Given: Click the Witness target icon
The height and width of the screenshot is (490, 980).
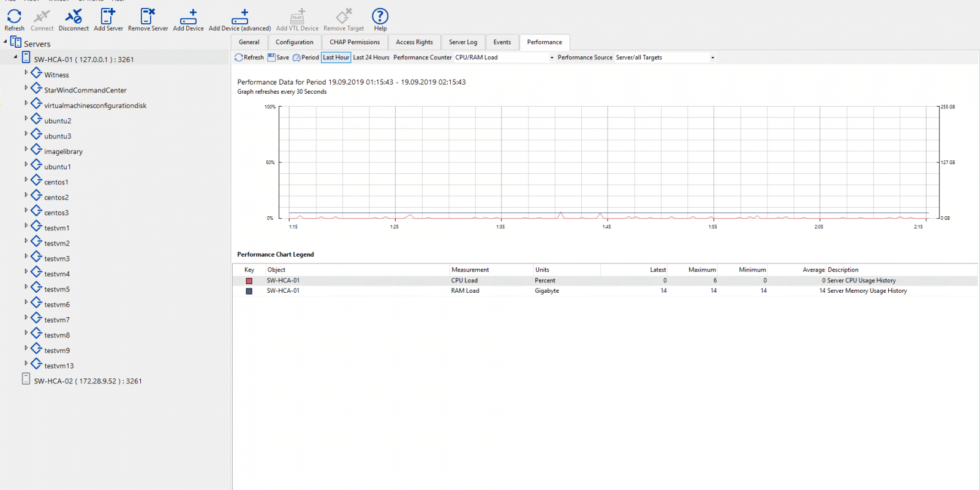Looking at the screenshot, I should pos(37,73).
